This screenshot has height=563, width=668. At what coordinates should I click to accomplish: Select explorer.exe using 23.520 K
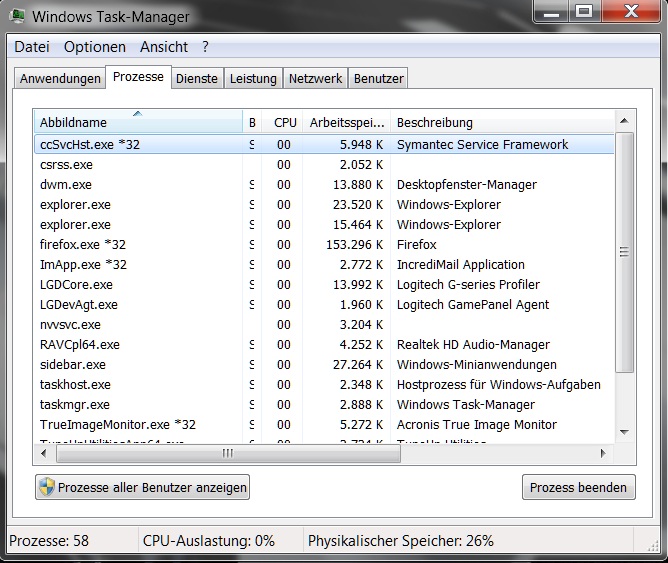coord(324,204)
